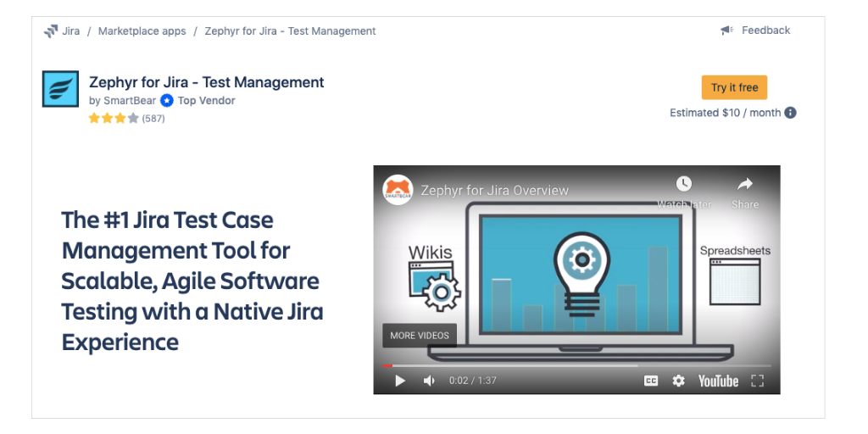Open the Feedback link
The width and height of the screenshot is (868, 434).
click(x=765, y=31)
